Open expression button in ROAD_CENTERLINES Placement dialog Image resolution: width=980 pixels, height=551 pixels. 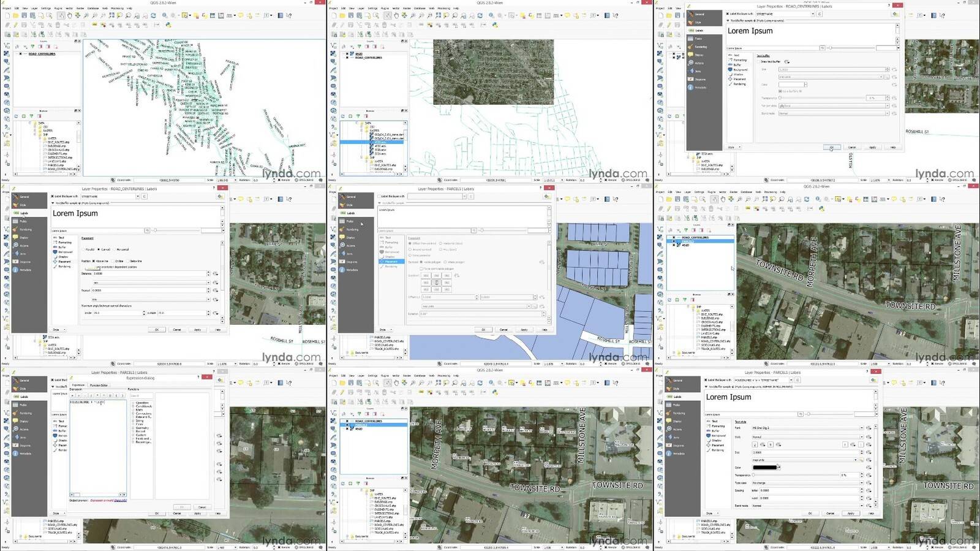145,196
